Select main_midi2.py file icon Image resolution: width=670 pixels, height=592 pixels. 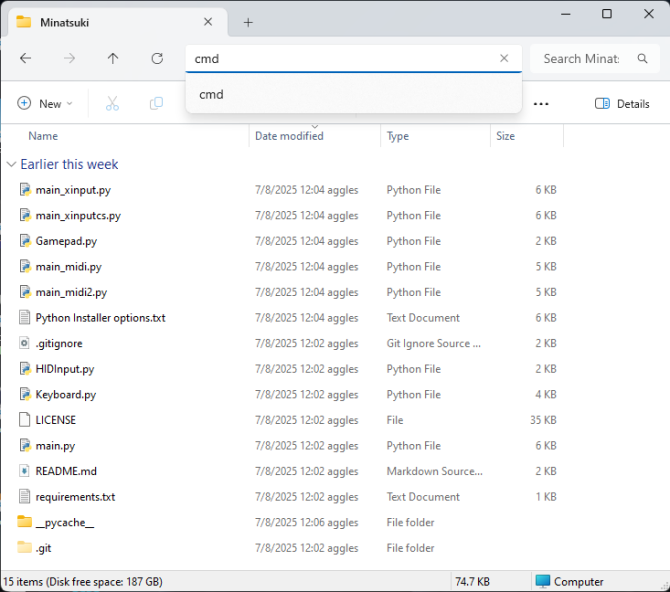click(25, 292)
